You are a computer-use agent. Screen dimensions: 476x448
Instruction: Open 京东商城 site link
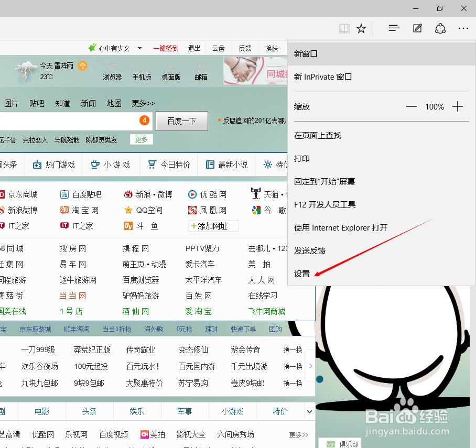click(19, 194)
